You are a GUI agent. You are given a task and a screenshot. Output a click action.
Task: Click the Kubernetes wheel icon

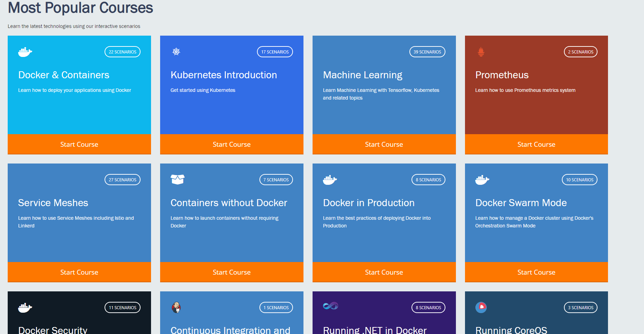click(176, 52)
